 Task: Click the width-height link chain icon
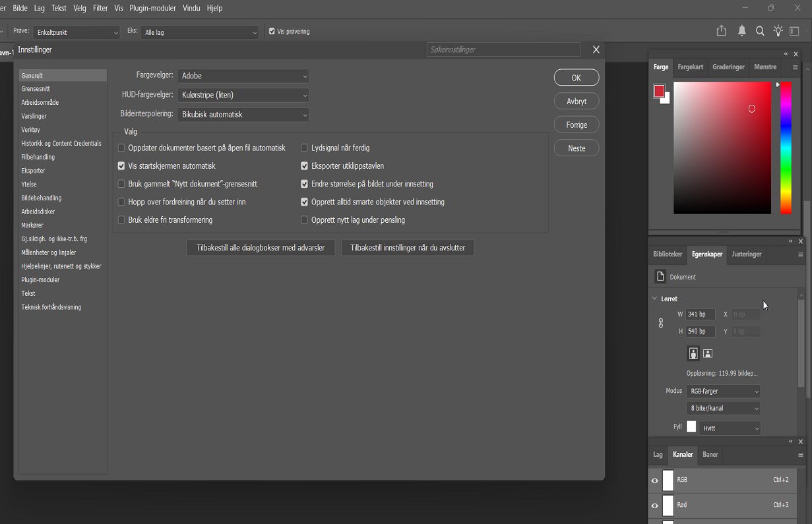tap(660, 323)
